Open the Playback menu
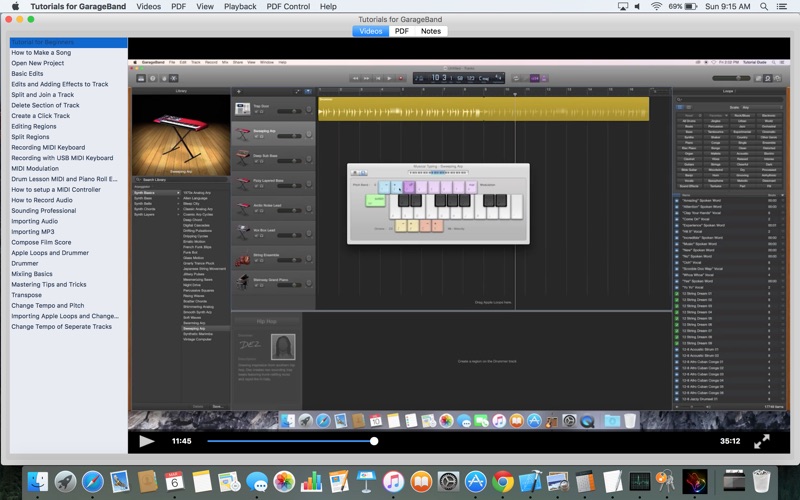This screenshot has width=800, height=500. point(240,7)
